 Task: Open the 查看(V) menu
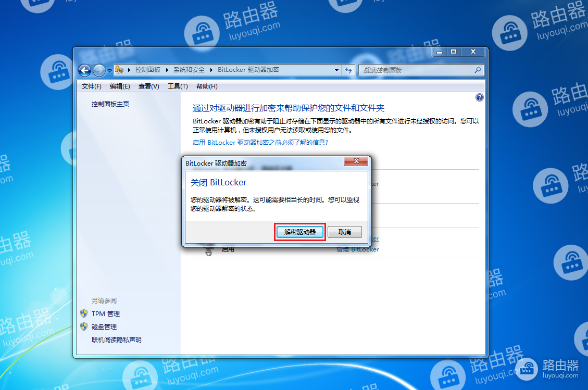(x=148, y=86)
